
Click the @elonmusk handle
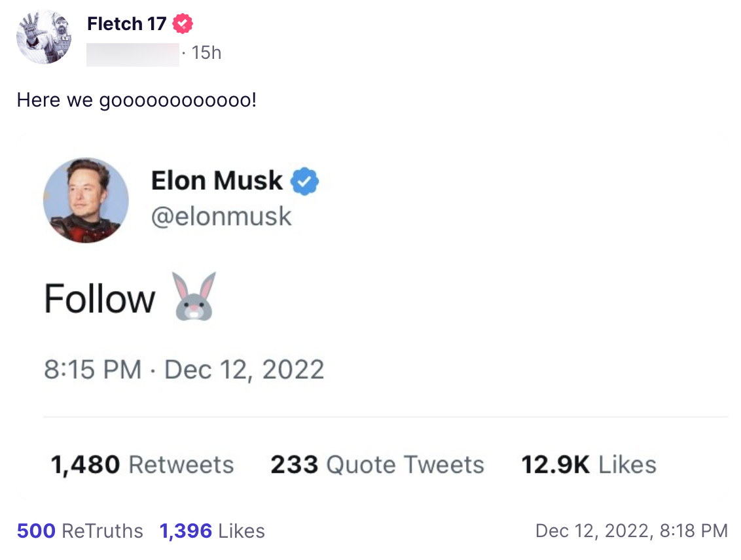tap(221, 217)
